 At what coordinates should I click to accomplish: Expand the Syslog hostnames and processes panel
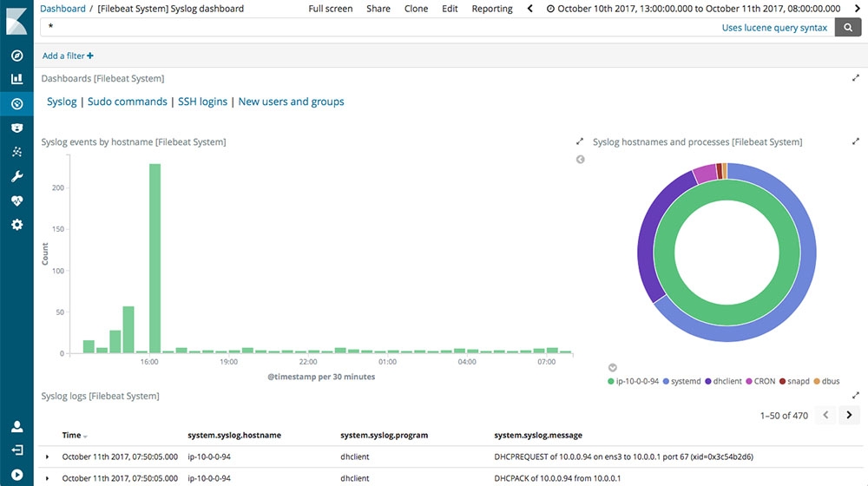[855, 141]
